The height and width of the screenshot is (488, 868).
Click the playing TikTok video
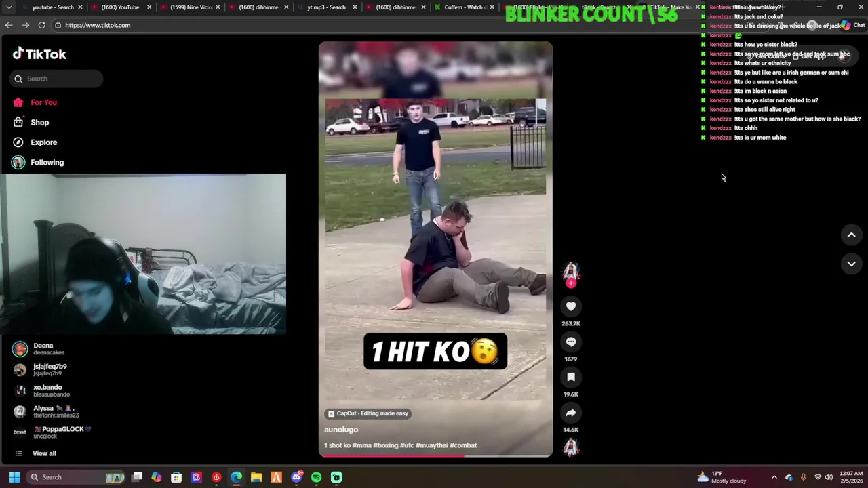[435, 249]
